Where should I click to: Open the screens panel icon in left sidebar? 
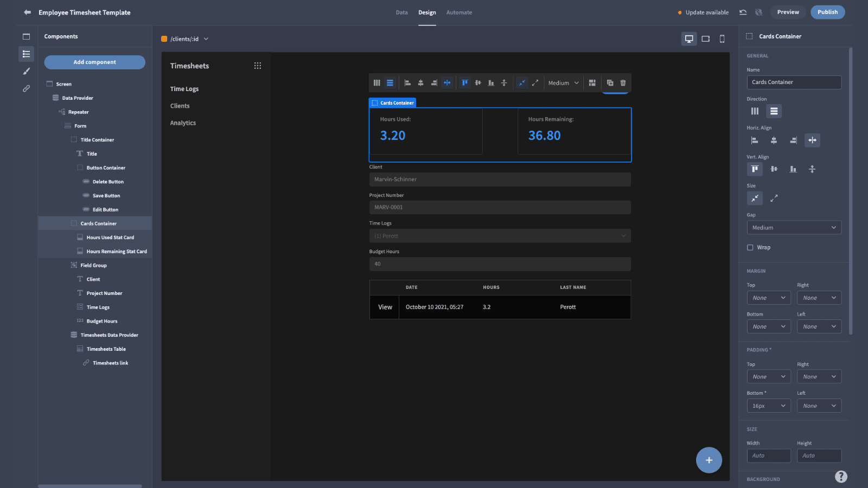[26, 37]
